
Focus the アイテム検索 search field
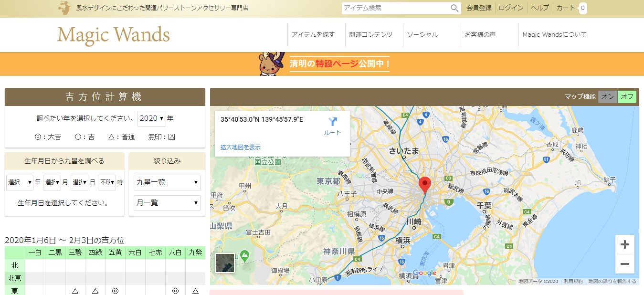point(396,8)
